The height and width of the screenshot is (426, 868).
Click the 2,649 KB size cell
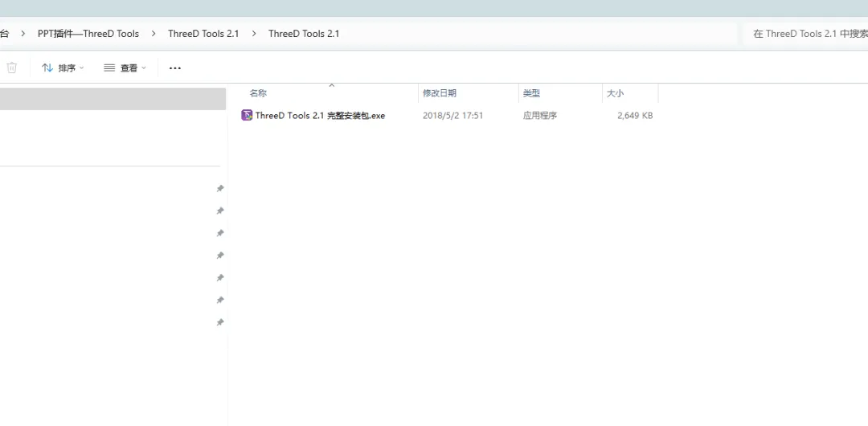(x=635, y=115)
